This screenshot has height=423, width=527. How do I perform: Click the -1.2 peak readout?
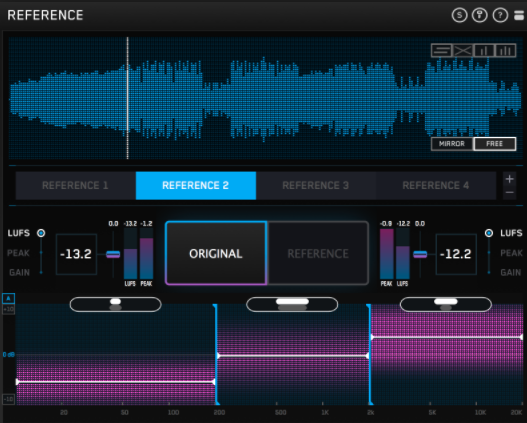[146, 223]
